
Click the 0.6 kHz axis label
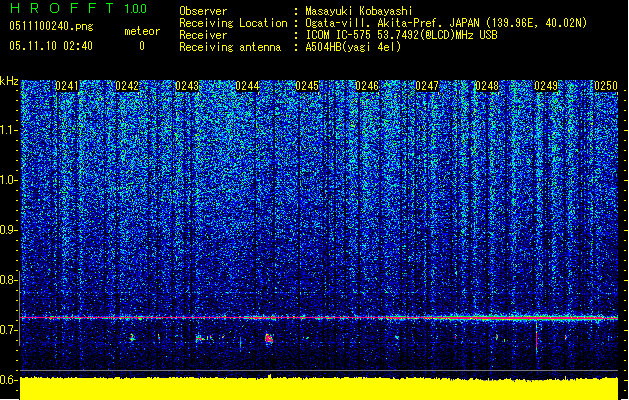click(9, 380)
